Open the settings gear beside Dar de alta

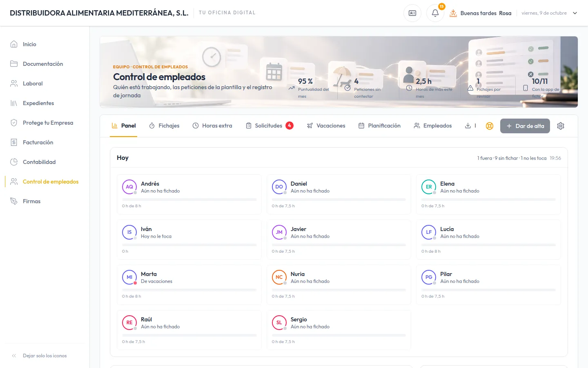point(561,126)
